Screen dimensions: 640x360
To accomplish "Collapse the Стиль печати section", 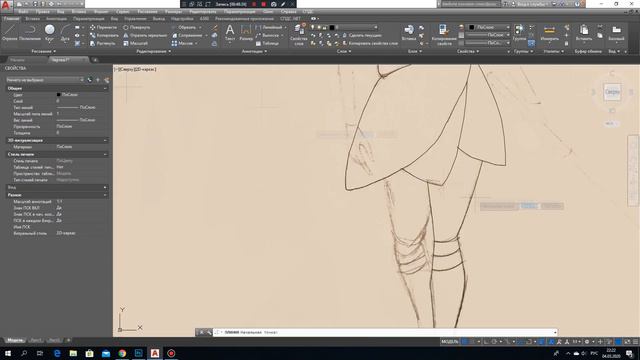I will click(105, 154).
